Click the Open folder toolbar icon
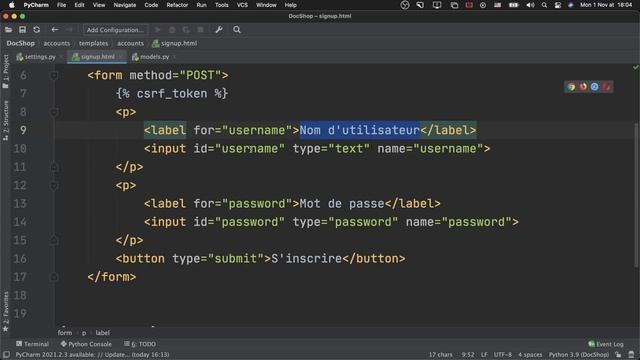The image size is (640, 360). pos(8,30)
